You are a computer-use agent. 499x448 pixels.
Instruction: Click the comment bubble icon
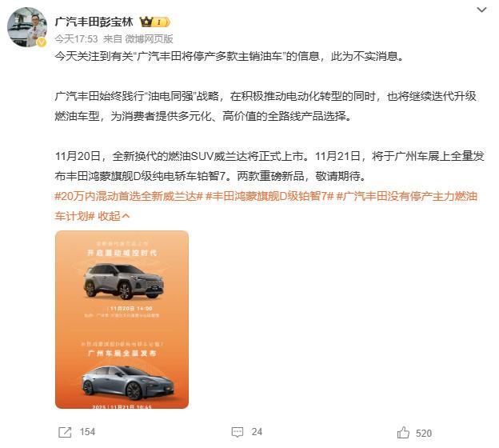pos(238,432)
